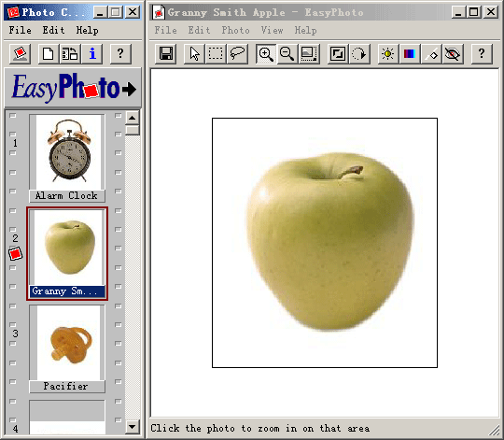Viewport: 504px width, 440px height.
Task: Open File menu in Photo gallery window
Action: pyautogui.click(x=20, y=30)
